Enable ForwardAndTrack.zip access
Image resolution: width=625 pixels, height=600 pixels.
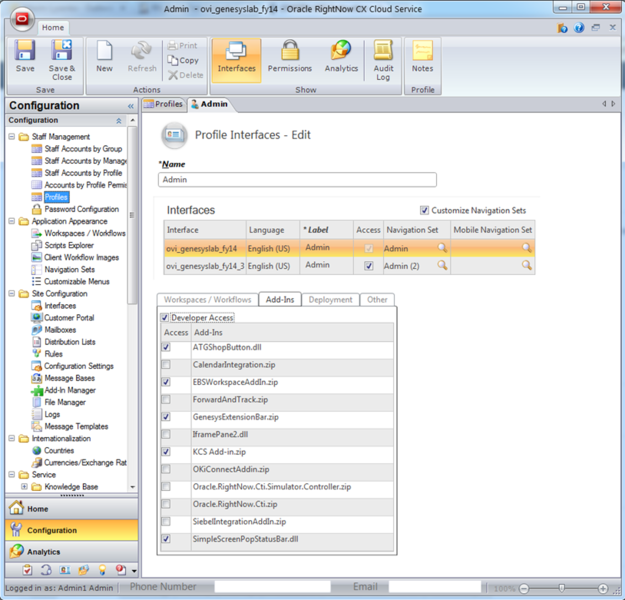click(x=166, y=399)
